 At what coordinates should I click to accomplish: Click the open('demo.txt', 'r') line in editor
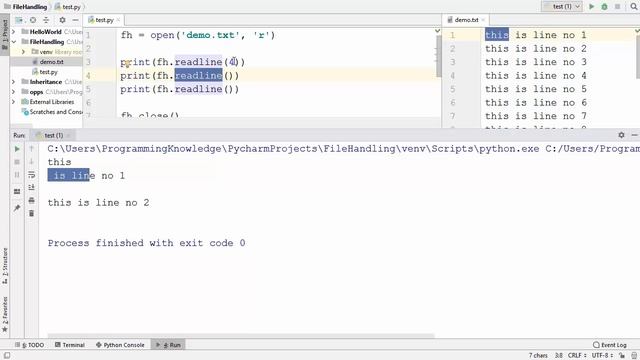[198, 35]
